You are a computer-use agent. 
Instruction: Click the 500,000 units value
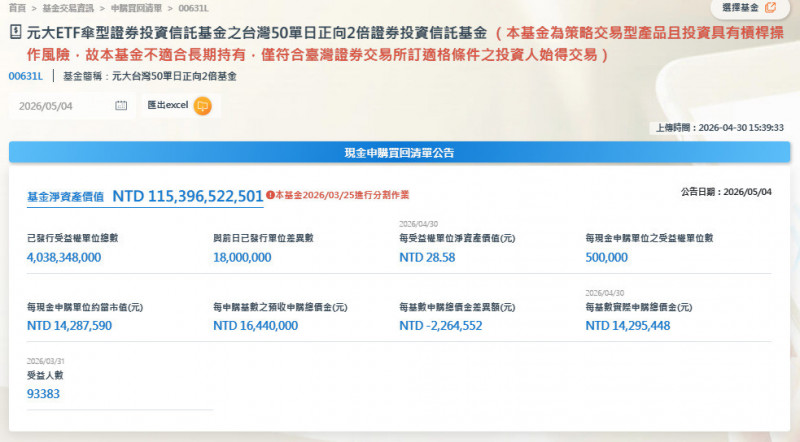607,257
